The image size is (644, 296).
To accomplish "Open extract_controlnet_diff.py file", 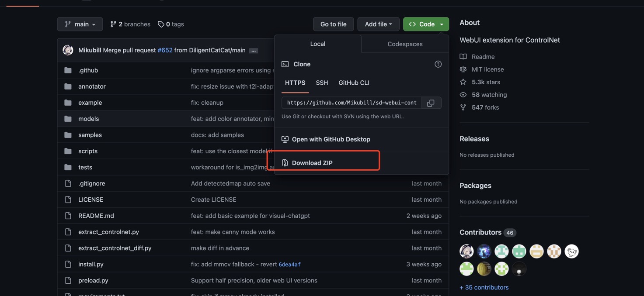I will [115, 248].
